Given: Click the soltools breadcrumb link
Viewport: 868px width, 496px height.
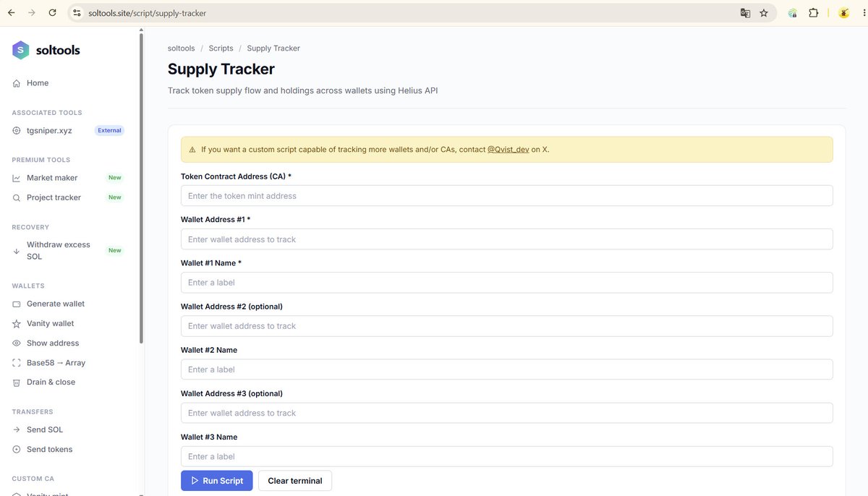Looking at the screenshot, I should [x=182, y=48].
